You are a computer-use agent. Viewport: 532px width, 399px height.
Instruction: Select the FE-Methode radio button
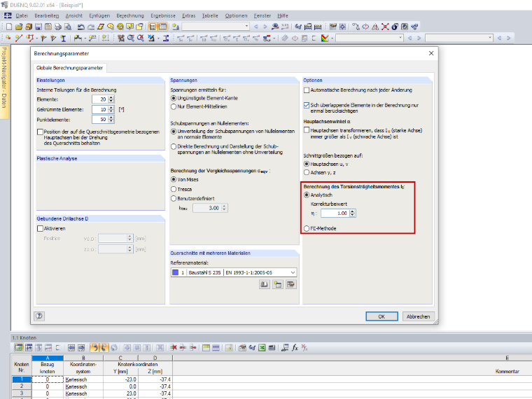click(x=307, y=229)
